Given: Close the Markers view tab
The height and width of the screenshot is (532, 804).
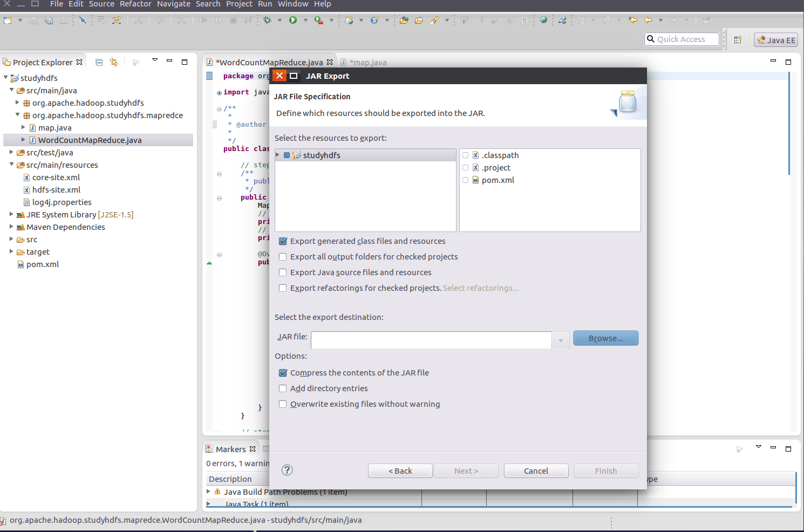Looking at the screenshot, I should click(x=253, y=449).
